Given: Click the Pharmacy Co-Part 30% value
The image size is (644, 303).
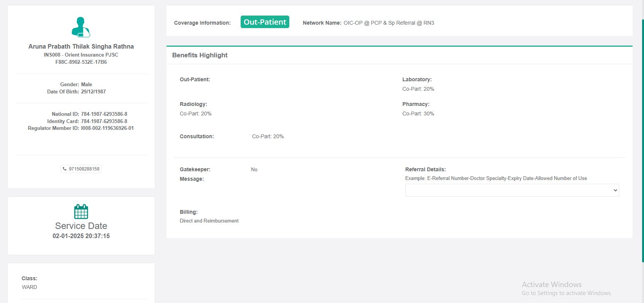Looking at the screenshot, I should 418,114.
